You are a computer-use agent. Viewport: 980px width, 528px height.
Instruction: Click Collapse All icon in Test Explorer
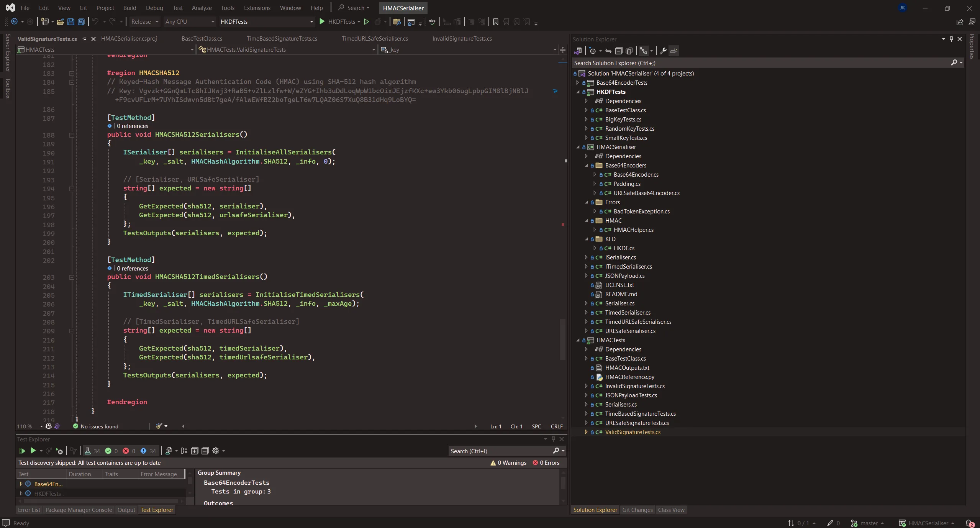(x=205, y=451)
